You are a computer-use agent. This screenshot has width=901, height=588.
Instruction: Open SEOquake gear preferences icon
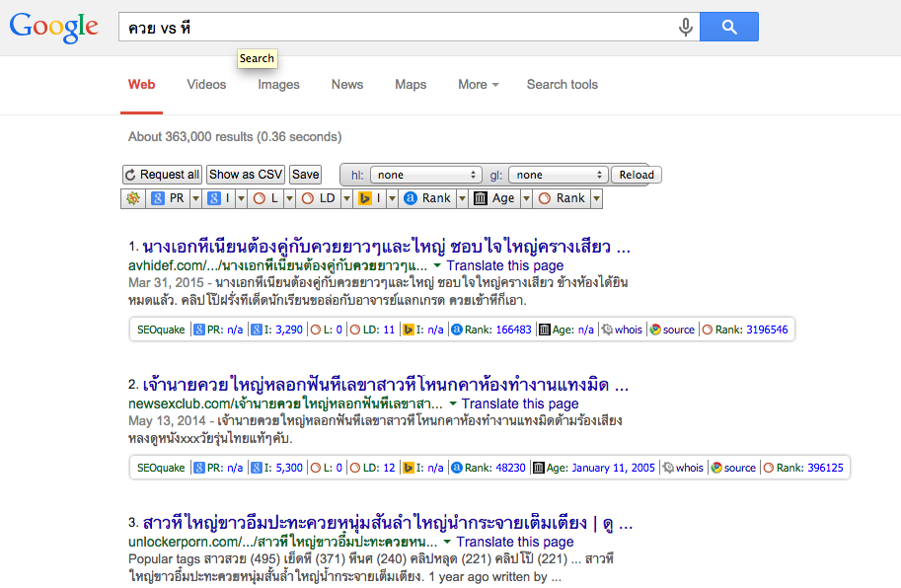pyautogui.click(x=133, y=198)
